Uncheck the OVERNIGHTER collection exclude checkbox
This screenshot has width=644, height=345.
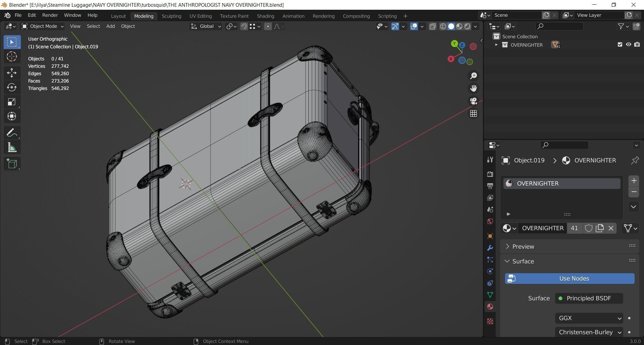coord(620,45)
